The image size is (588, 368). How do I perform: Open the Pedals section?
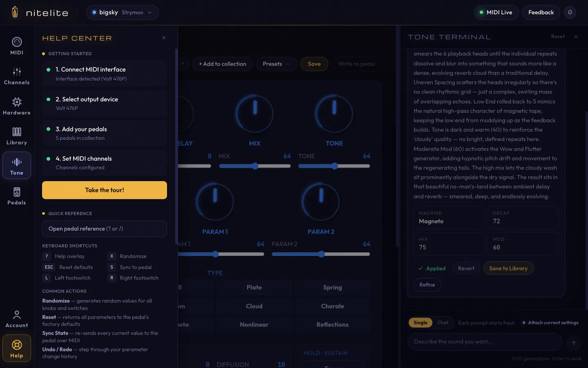[17, 196]
